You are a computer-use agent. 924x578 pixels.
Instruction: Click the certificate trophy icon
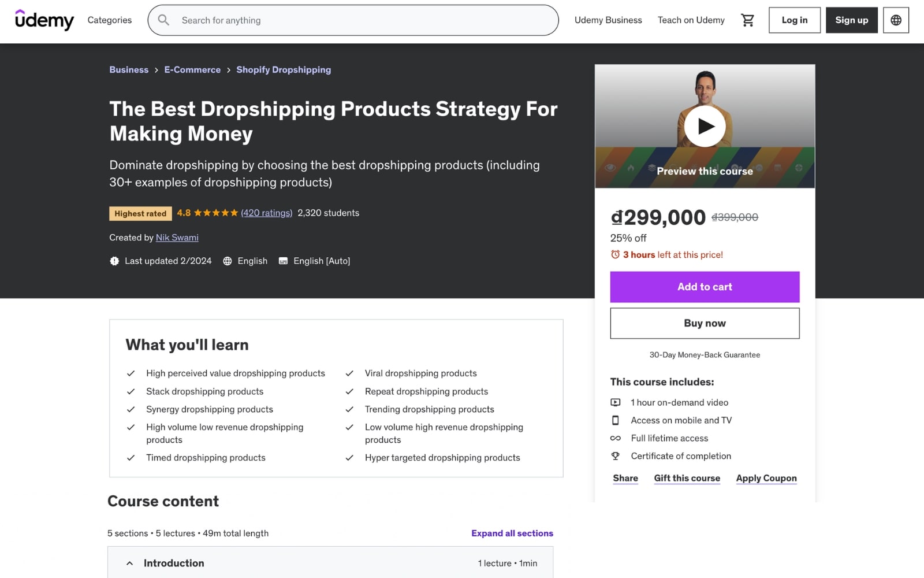pyautogui.click(x=616, y=456)
